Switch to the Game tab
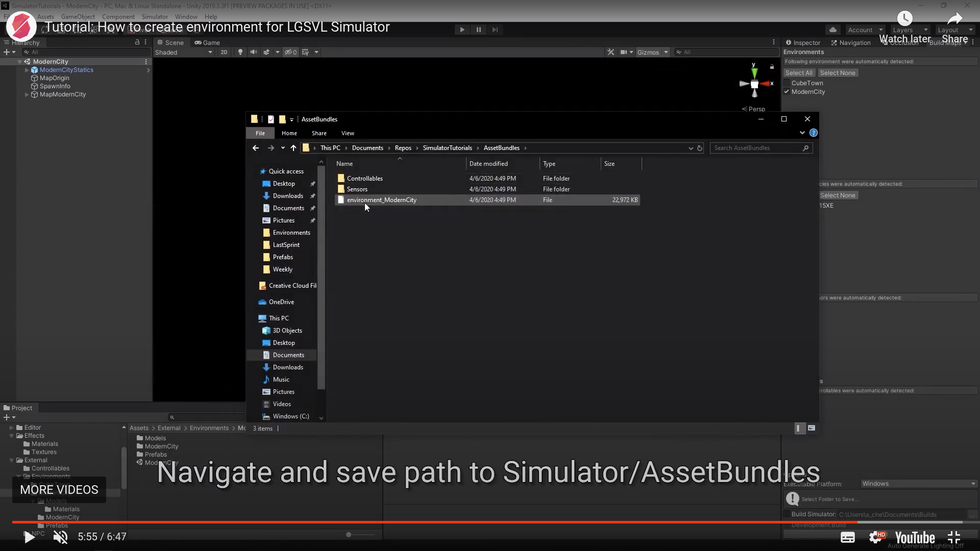The width and height of the screenshot is (980, 551). pos(207,43)
